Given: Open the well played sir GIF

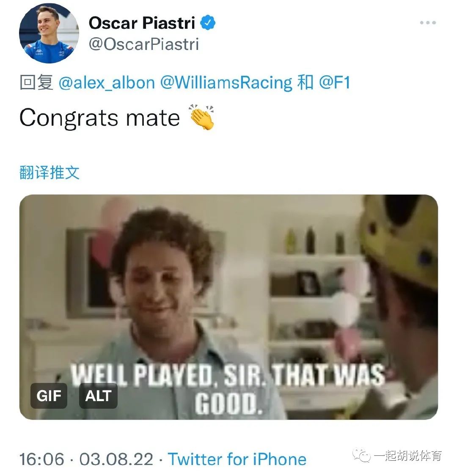Looking at the screenshot, I should tap(228, 307).
